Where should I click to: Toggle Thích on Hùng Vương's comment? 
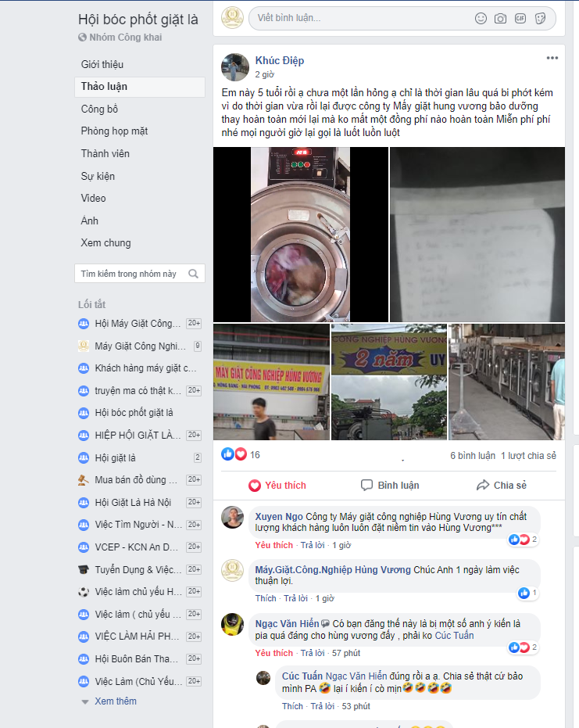pyautogui.click(x=266, y=598)
